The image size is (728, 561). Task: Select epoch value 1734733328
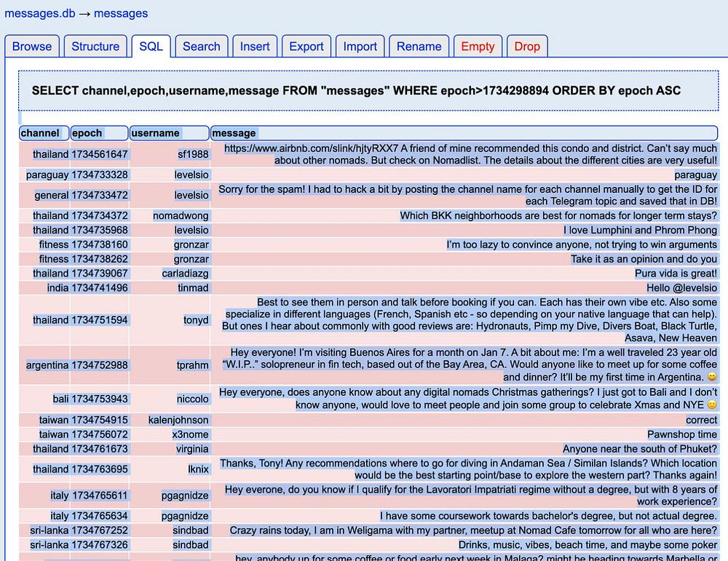pyautogui.click(x=99, y=175)
